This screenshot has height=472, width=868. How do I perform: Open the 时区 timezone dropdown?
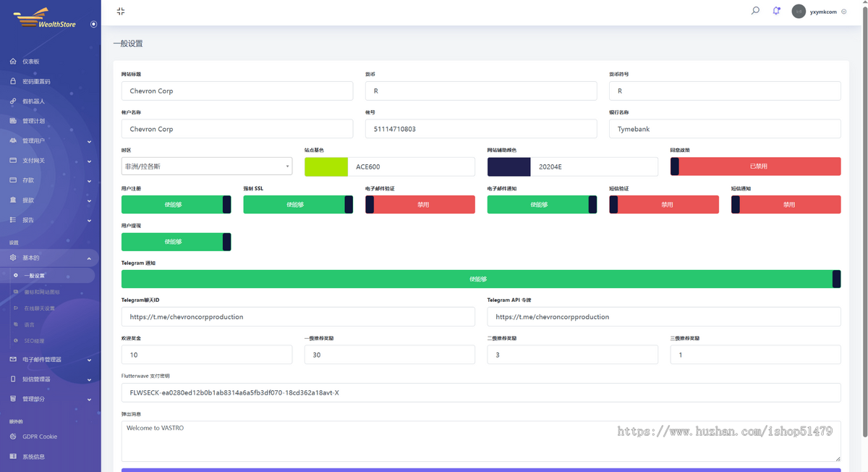(x=207, y=167)
